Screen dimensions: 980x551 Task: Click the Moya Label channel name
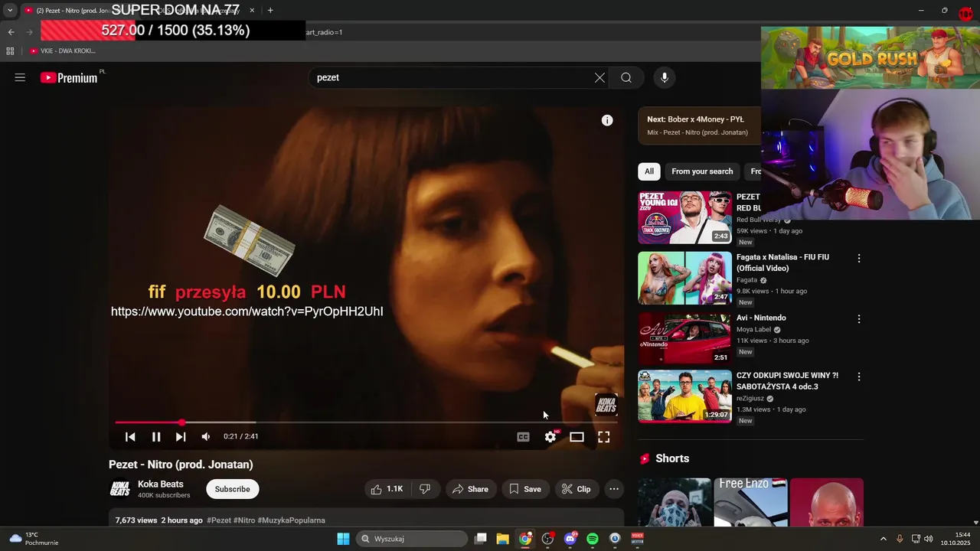coord(753,330)
